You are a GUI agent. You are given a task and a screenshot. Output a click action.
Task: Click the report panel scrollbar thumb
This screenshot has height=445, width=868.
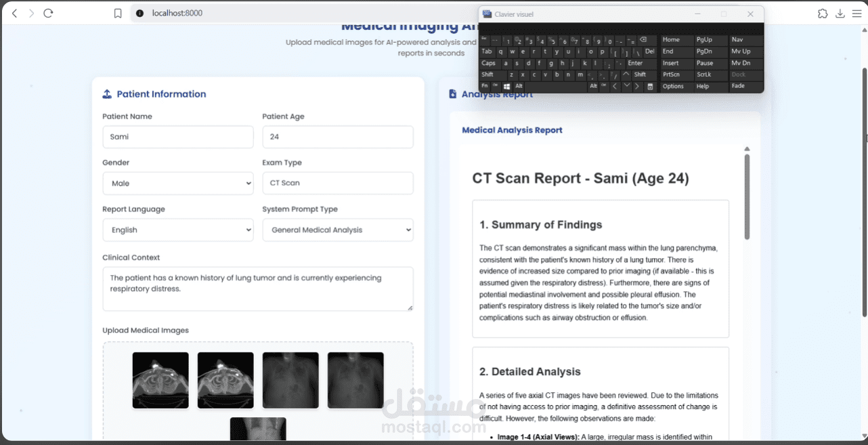click(x=747, y=196)
